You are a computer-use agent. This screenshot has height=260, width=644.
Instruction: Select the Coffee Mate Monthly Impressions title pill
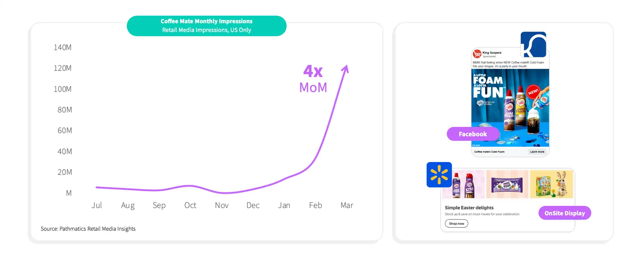[207, 26]
